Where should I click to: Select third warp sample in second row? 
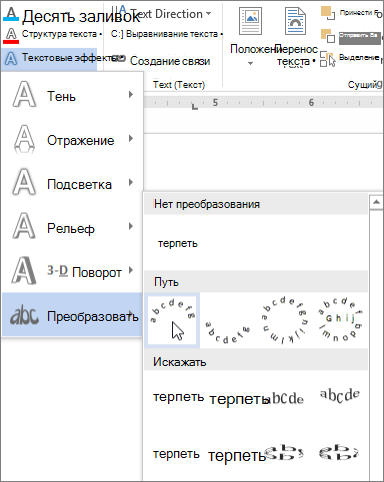coord(285,453)
